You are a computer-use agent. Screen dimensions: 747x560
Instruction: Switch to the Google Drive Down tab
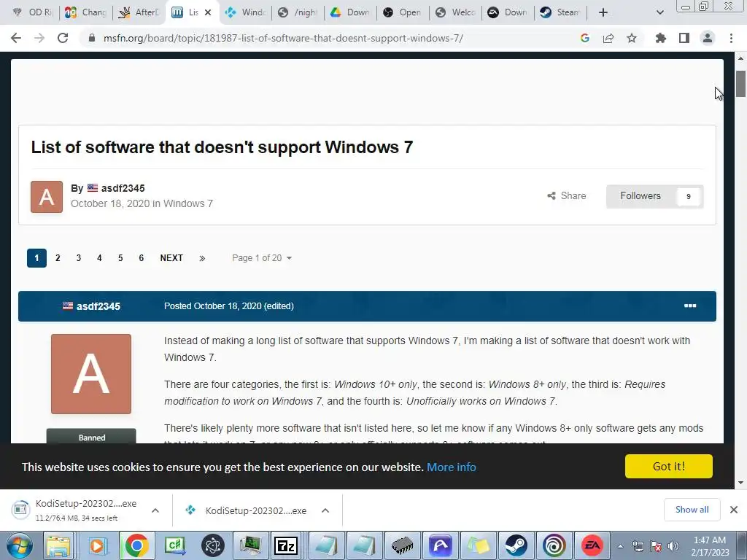[x=350, y=12]
